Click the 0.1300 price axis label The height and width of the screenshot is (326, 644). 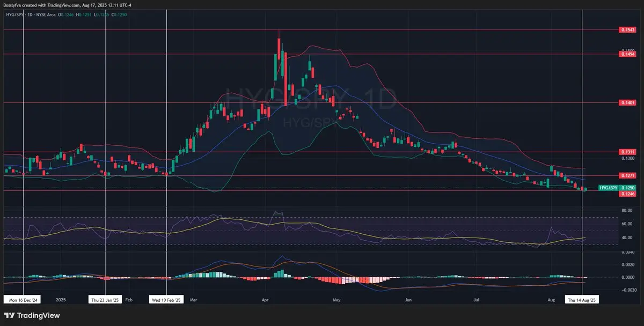coord(628,158)
